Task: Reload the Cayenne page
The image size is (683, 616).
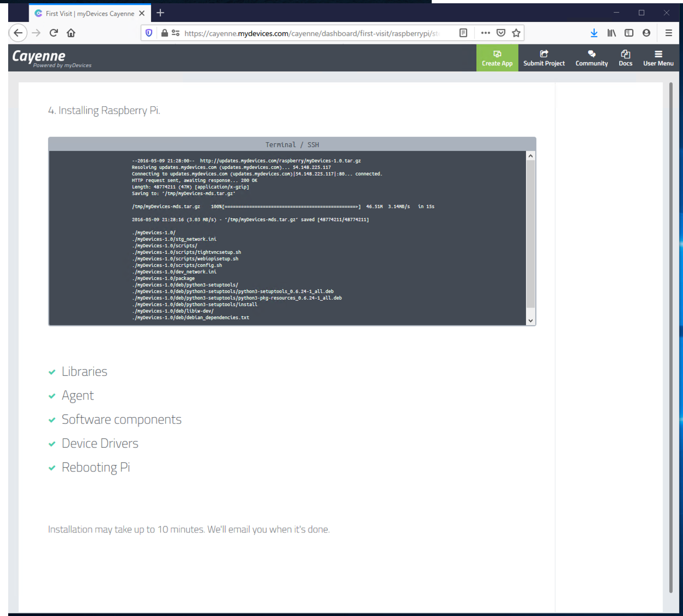Action: 53,33
